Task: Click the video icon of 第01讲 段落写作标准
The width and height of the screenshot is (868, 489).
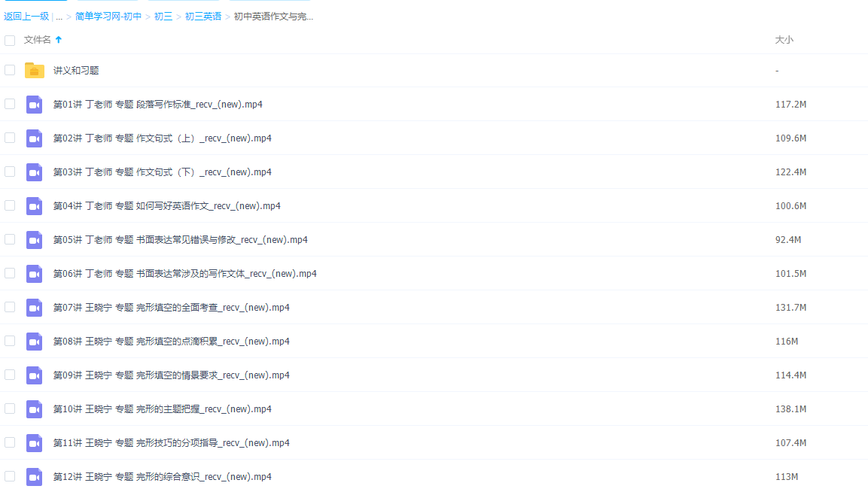Action: pos(34,104)
